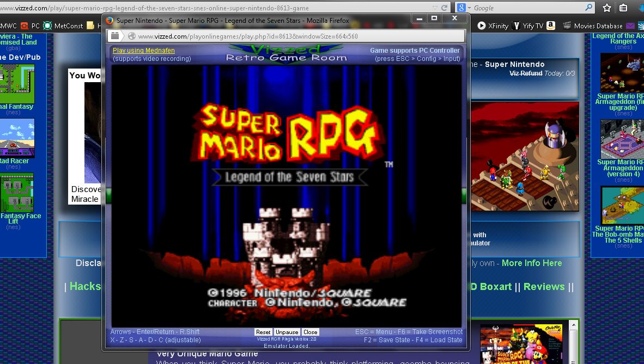Image resolution: width=644 pixels, height=364 pixels.
Task: Click the yellow folder bookmark icon
Action: [90, 26]
